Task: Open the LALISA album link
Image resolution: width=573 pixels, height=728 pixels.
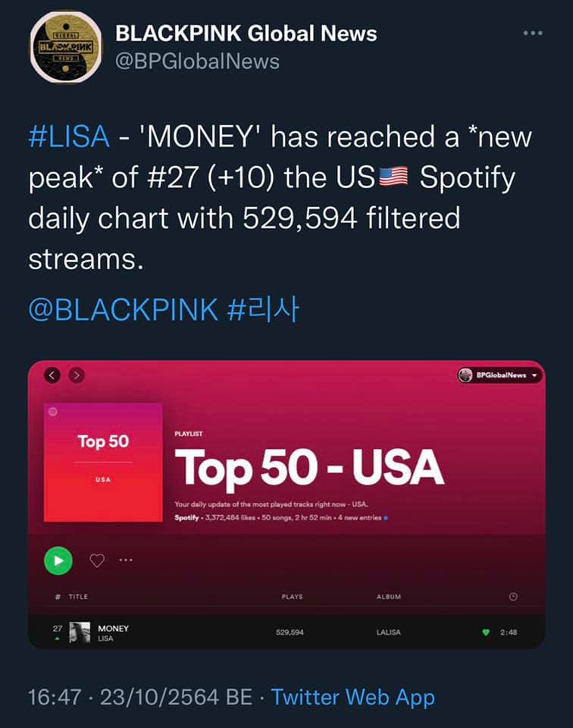Action: tap(389, 632)
